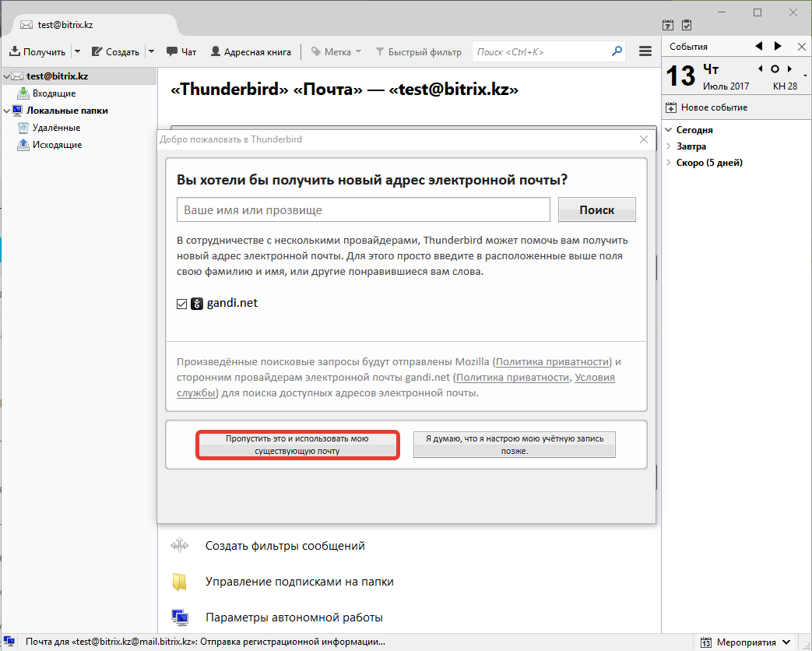Click small previous-day arrow near Чт
This screenshot has height=651, width=812.
click(760, 69)
